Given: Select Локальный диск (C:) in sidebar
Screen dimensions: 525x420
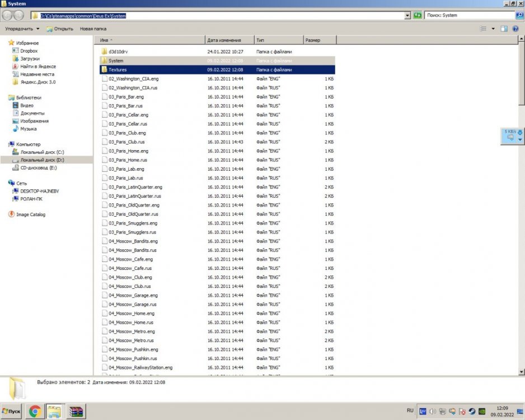Looking at the screenshot, I should [x=42, y=152].
